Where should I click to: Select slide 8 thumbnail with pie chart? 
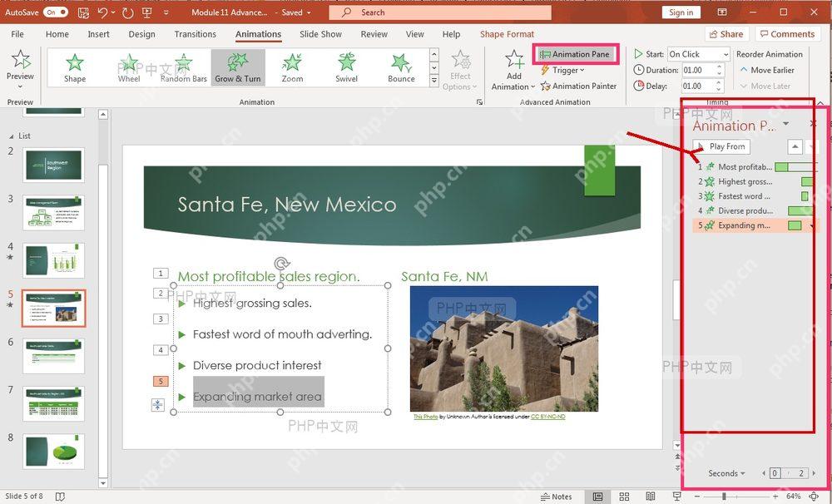(x=53, y=452)
